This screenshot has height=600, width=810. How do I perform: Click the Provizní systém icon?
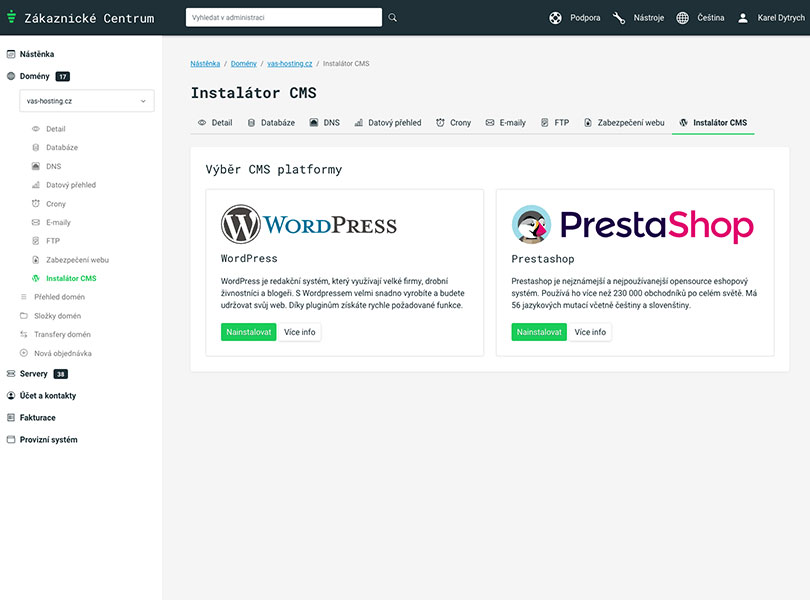coord(11,439)
